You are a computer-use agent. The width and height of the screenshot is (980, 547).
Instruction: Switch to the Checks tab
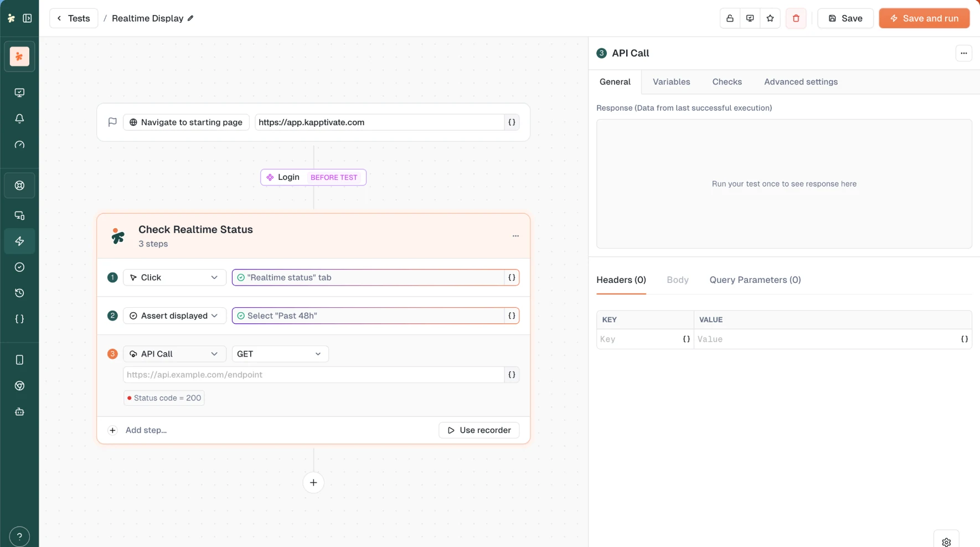(726, 82)
